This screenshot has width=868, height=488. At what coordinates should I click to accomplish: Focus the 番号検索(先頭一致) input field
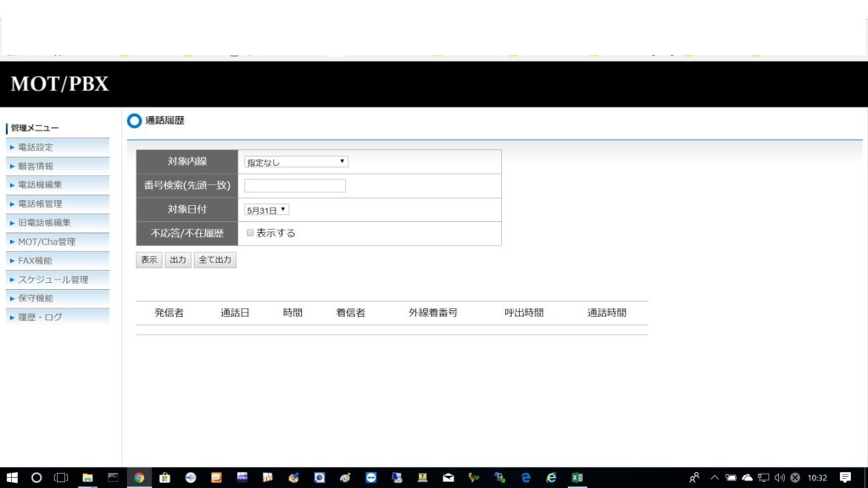click(x=295, y=186)
